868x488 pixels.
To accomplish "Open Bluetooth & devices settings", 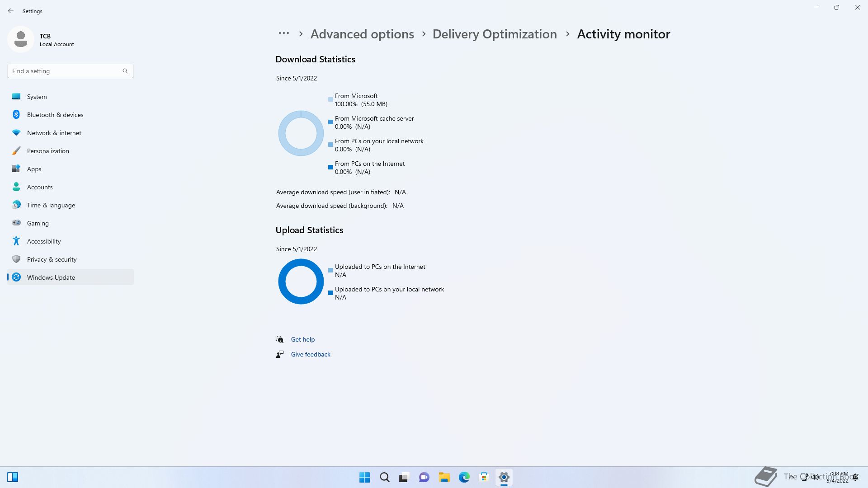I will pyautogui.click(x=70, y=115).
